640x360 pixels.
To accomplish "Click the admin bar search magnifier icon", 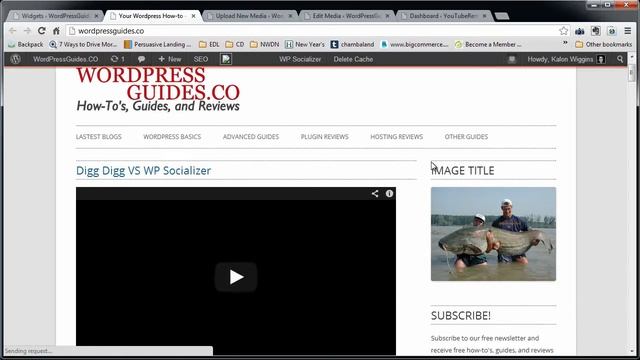I will [x=620, y=59].
